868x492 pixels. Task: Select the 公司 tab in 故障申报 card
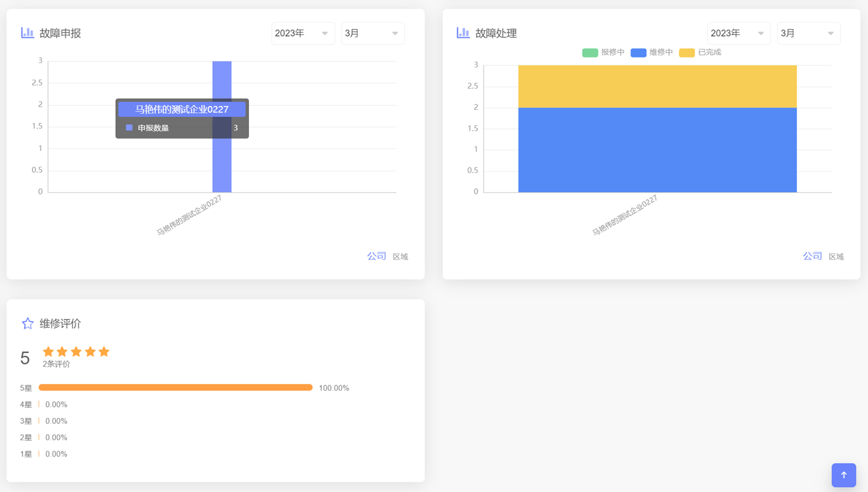pos(377,256)
